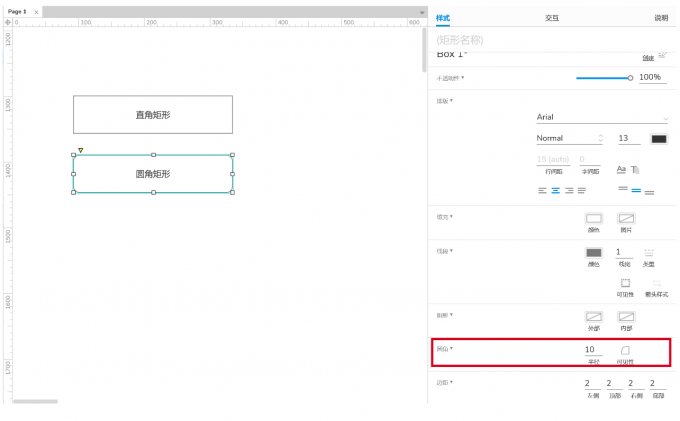Open the page tabs list dropdown arrow
This screenshot has width=680, height=421.
[x=422, y=13]
